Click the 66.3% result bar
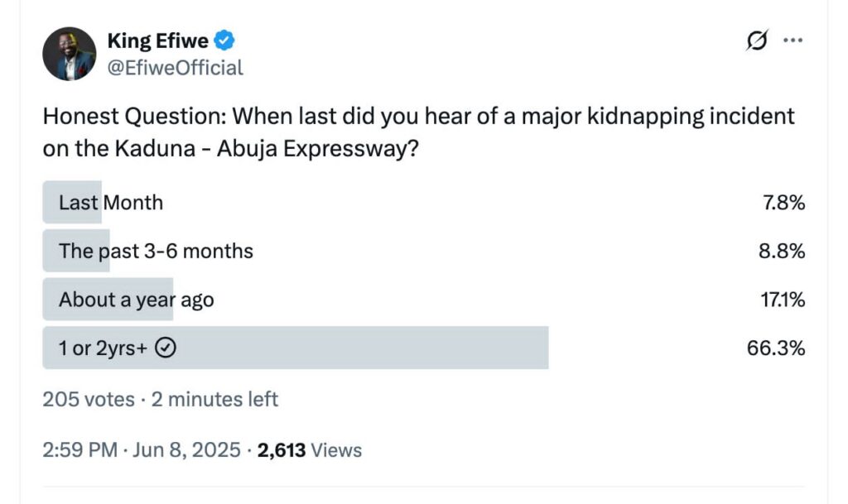848x504 pixels. [x=296, y=348]
